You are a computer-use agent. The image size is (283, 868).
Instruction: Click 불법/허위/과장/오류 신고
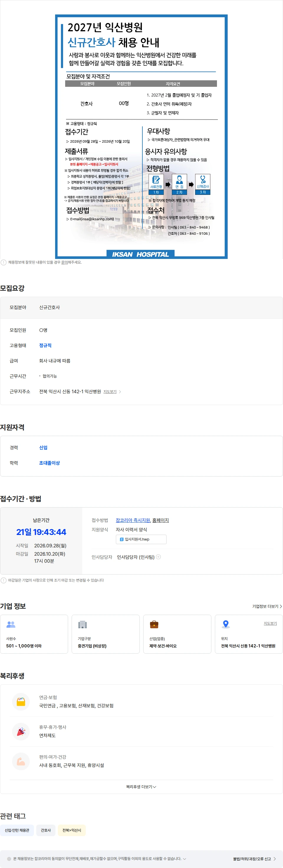coord(252,859)
